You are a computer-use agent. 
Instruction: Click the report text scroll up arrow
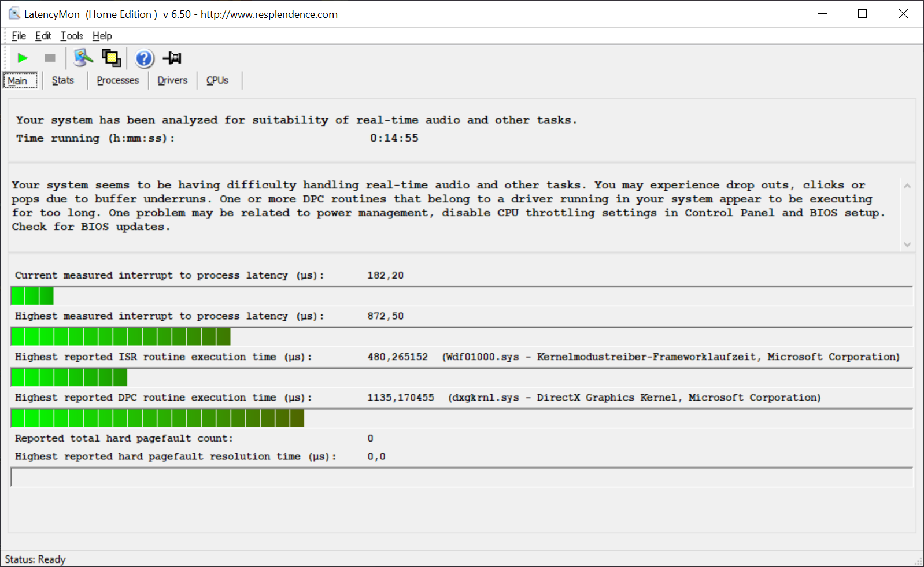[907, 186]
